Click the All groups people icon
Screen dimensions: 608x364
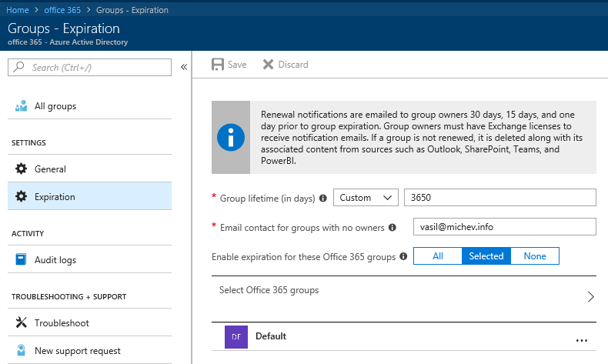[x=22, y=106]
